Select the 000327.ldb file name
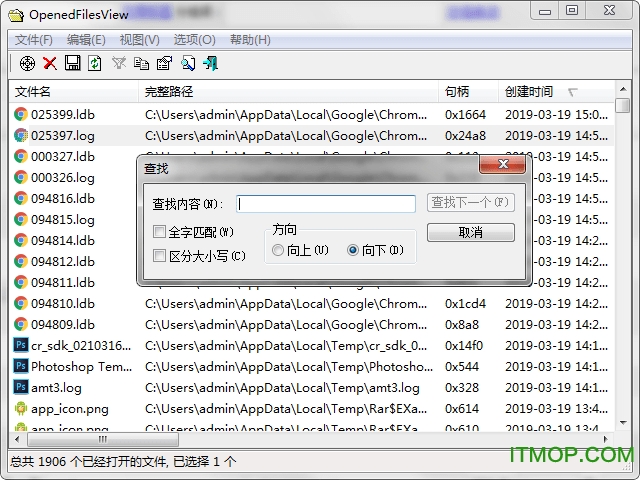This screenshot has width=640, height=480. 63,156
